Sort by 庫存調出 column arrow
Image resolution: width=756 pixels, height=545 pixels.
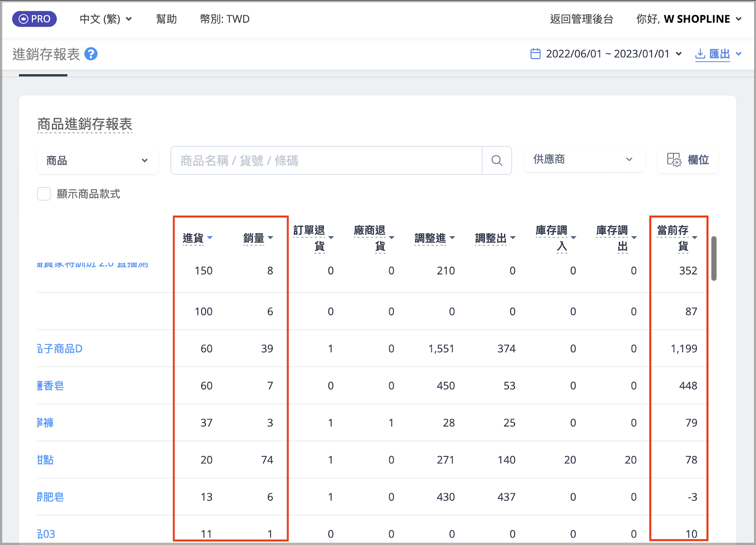pyautogui.click(x=634, y=238)
